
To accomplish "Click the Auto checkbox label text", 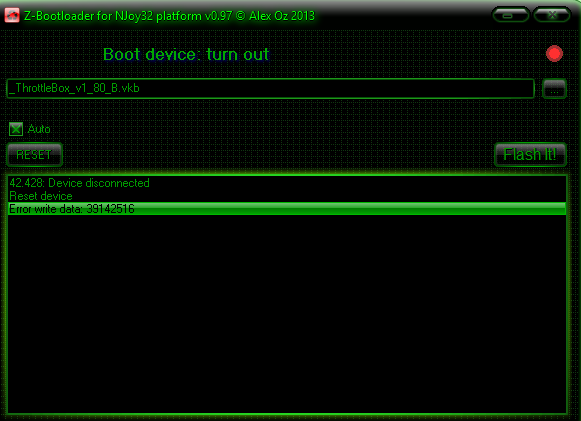I will 39,129.
